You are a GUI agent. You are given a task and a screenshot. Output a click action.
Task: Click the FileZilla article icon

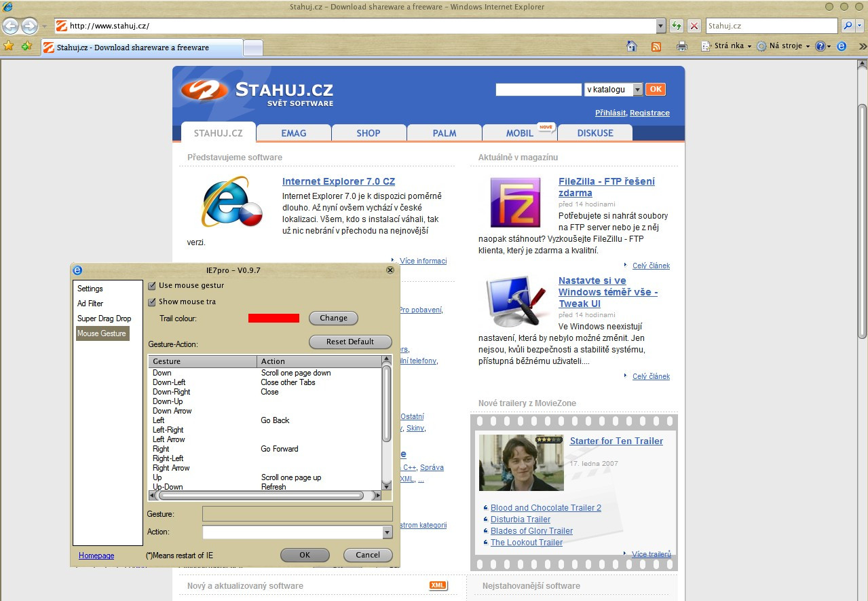coord(516,202)
